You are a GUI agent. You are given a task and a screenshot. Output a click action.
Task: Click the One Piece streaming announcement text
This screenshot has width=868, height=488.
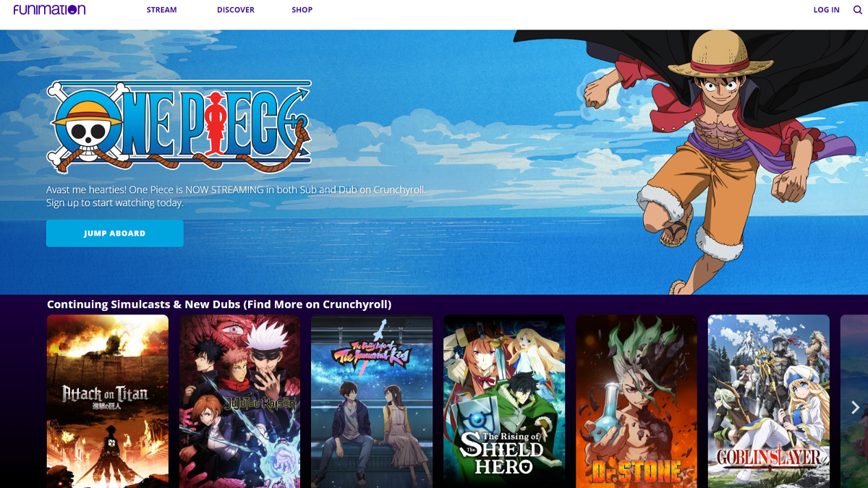(x=236, y=196)
